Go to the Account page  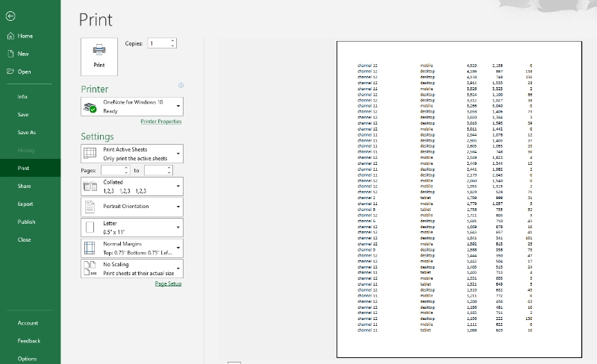click(x=28, y=323)
